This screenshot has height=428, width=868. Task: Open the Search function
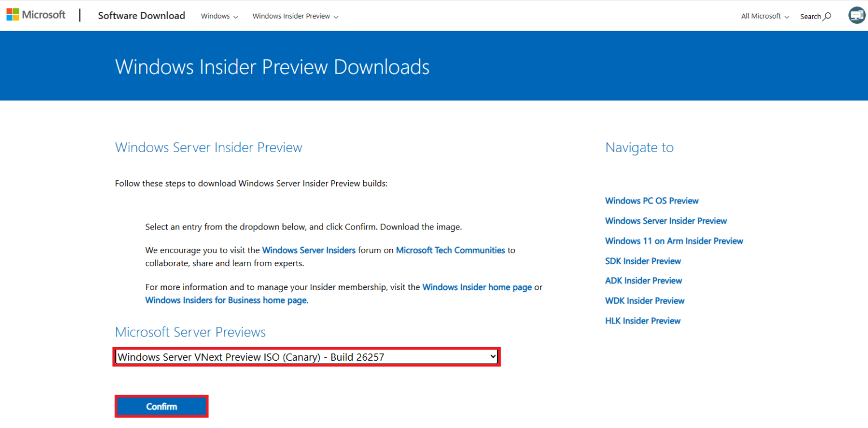815,16
